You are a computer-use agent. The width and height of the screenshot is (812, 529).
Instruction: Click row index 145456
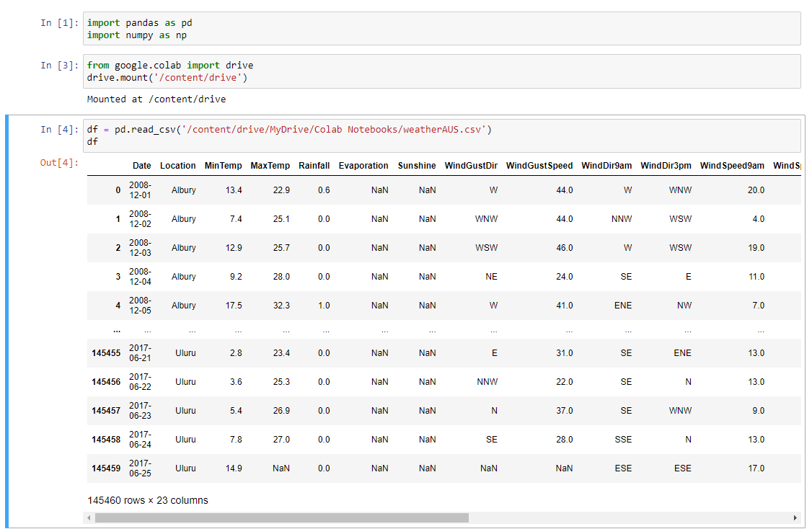(106, 382)
